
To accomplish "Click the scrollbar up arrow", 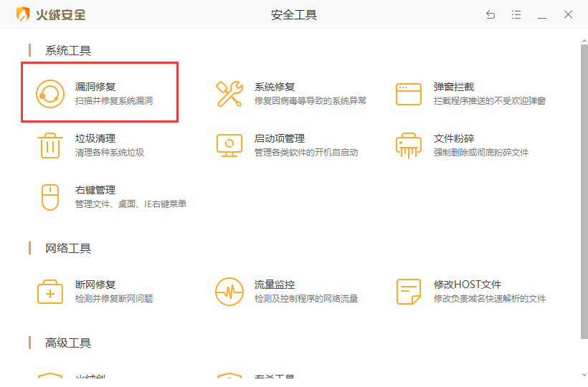I will coord(584,40).
